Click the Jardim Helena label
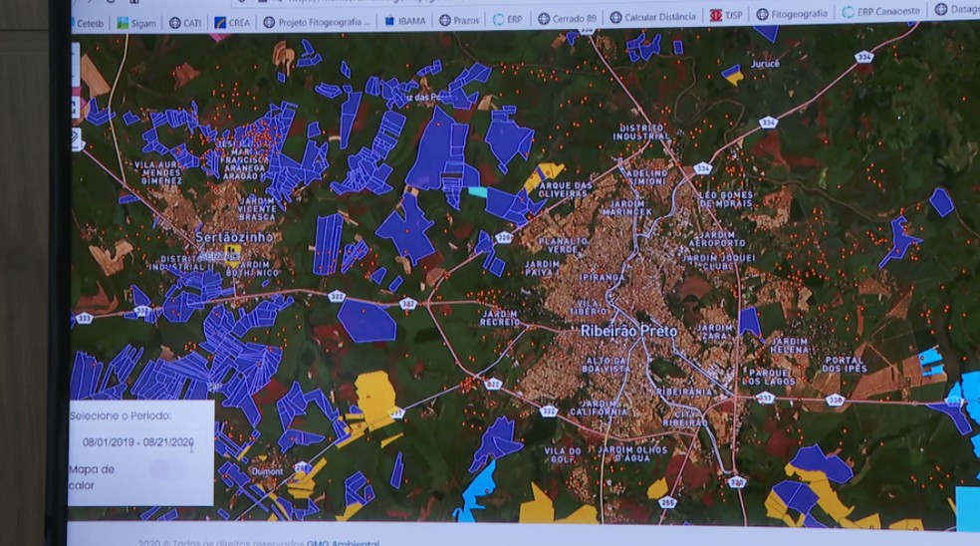 tap(789, 346)
